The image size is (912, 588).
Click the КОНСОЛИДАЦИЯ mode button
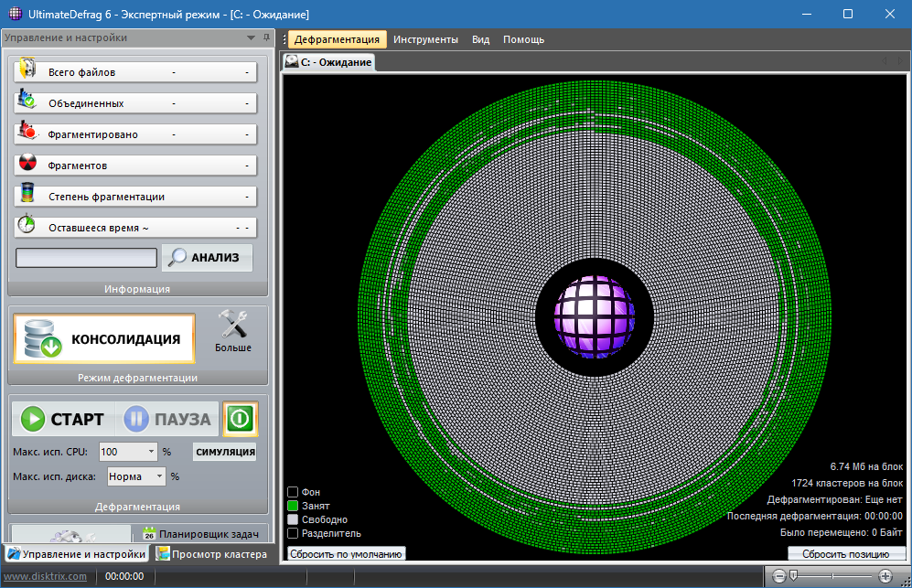pyautogui.click(x=104, y=339)
